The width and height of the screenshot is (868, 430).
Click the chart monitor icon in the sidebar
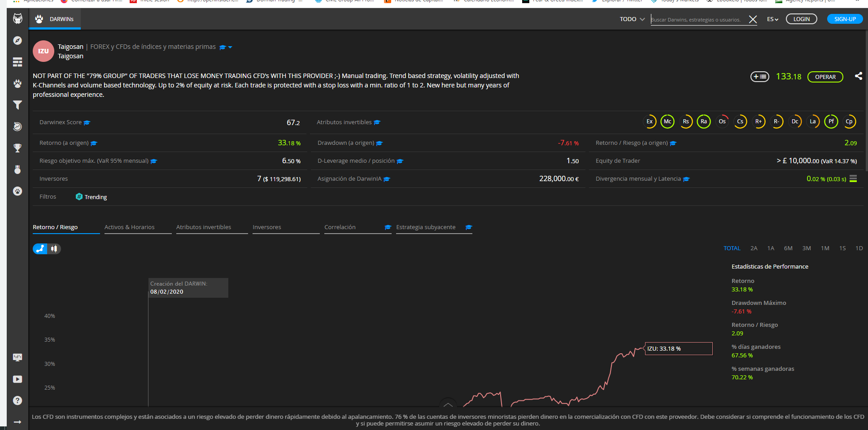pos(17,357)
